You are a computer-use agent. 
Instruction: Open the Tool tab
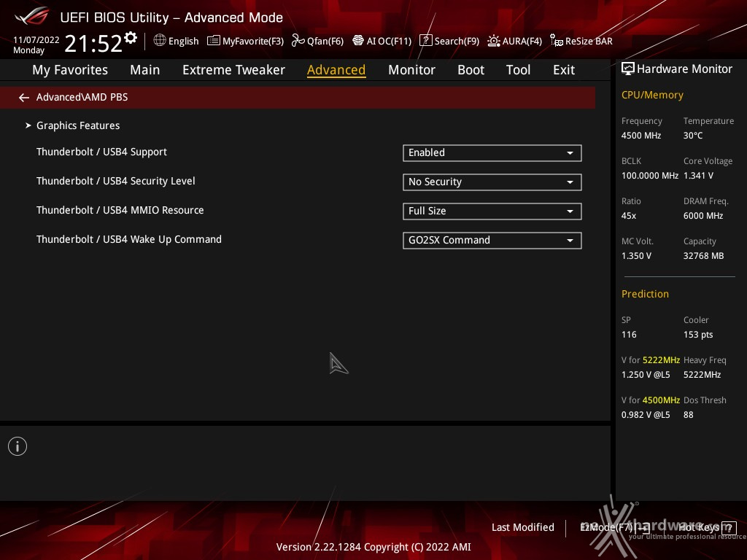(518, 70)
